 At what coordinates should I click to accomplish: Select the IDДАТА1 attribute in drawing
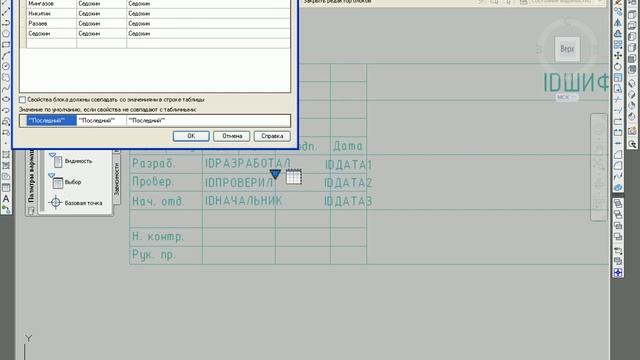pos(349,164)
